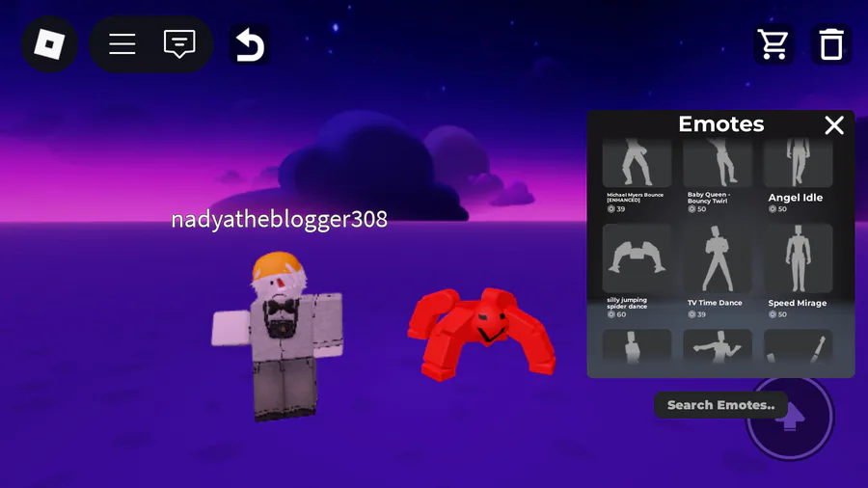Click the Speed Mirage label text
868x488 pixels.
point(798,303)
